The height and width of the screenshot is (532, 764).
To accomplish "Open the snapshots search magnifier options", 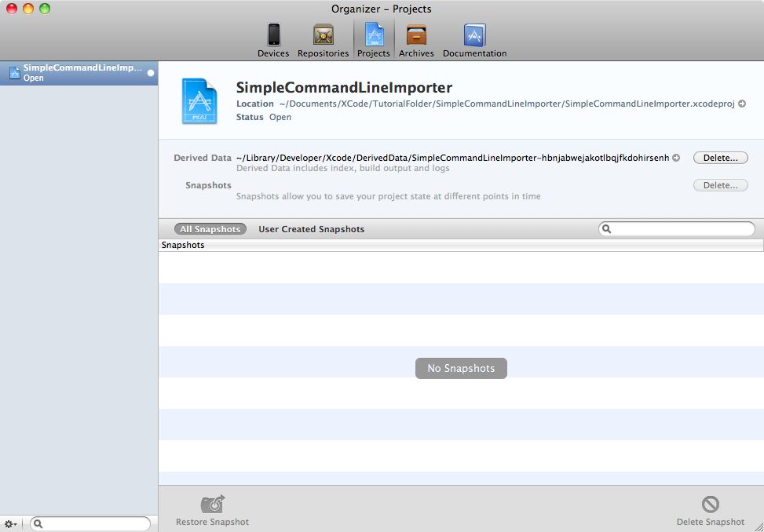I will click(x=607, y=229).
